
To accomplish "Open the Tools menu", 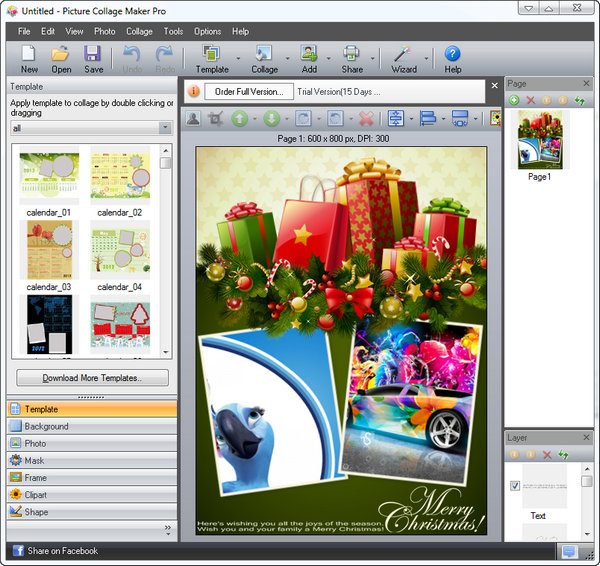I will tap(173, 31).
